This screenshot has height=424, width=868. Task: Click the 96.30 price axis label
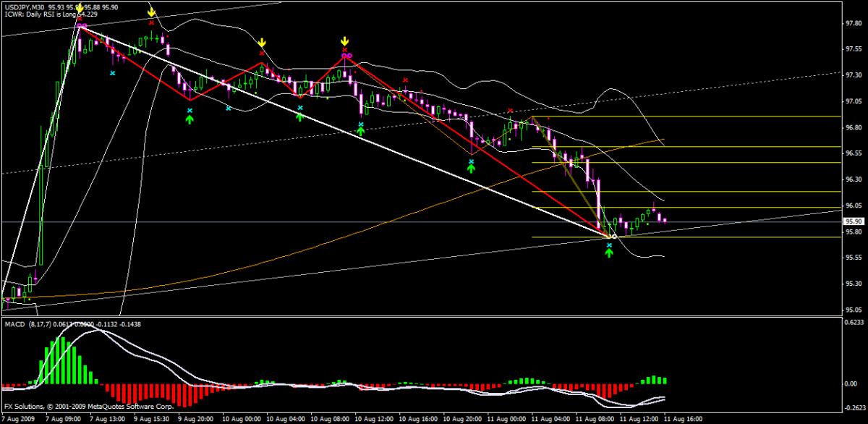pyautogui.click(x=853, y=179)
